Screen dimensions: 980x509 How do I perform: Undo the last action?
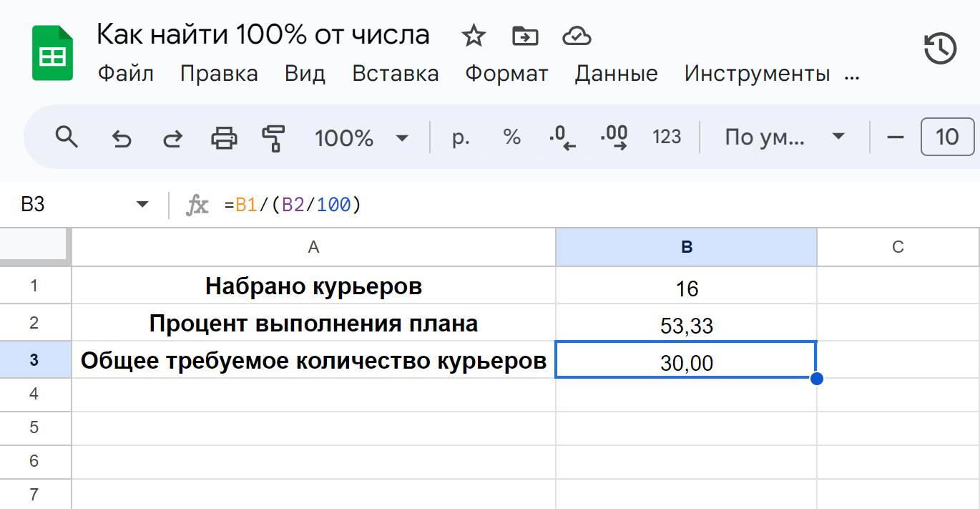[x=122, y=137]
